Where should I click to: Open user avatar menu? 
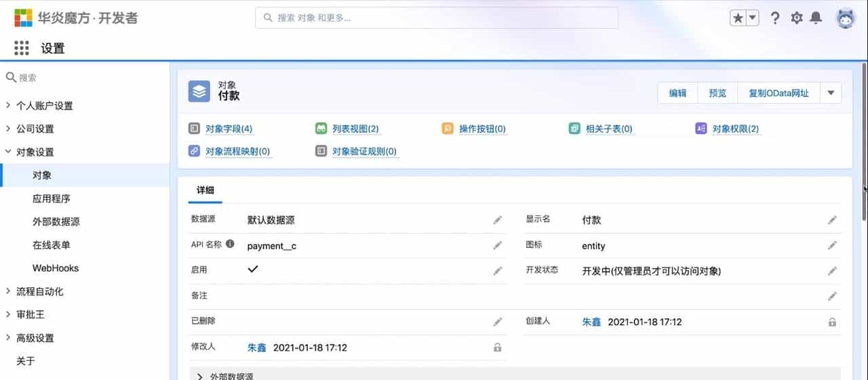coord(846,18)
